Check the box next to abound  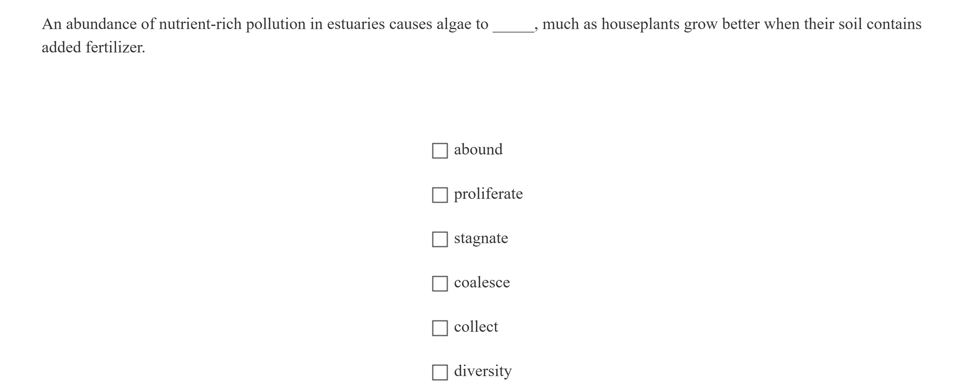(440, 150)
